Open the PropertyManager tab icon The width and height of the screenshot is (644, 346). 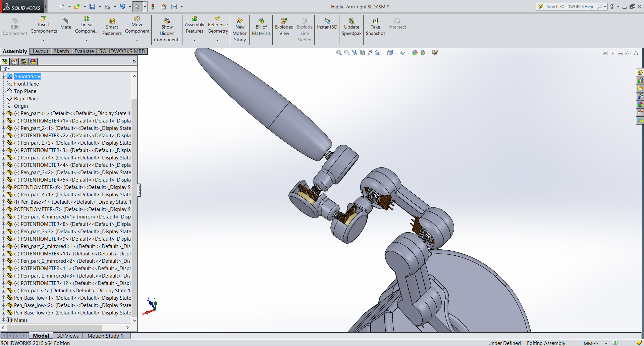point(14,61)
